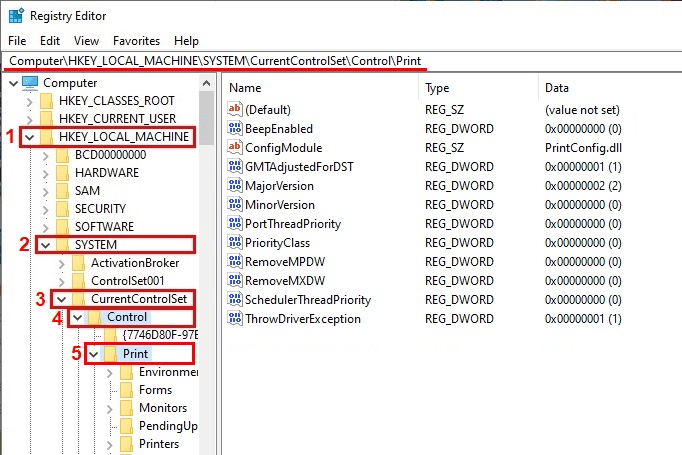Screen dimensions: 682x455
Task: Select the SAM key label
Action: (87, 191)
